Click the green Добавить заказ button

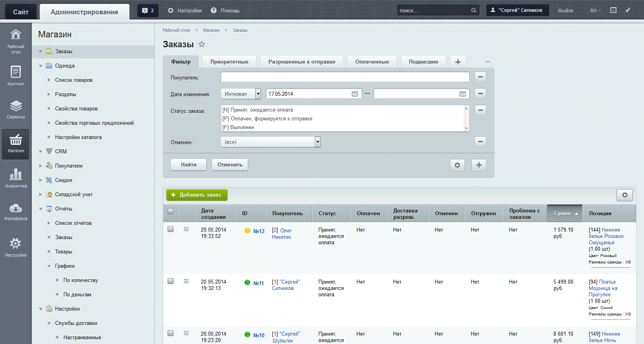pyautogui.click(x=197, y=195)
